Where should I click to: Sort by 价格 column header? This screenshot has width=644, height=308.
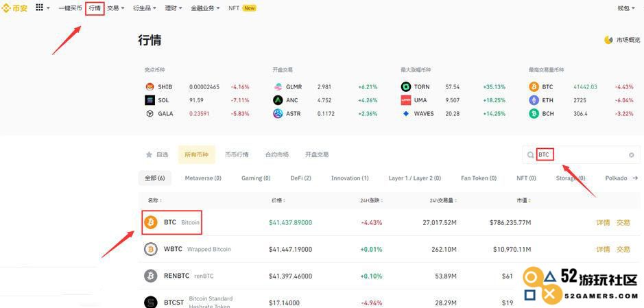(x=278, y=200)
